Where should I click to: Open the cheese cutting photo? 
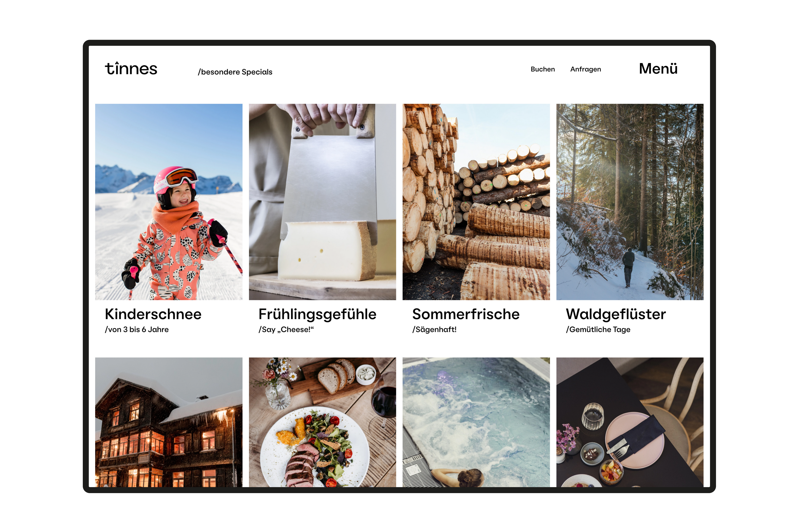coord(322,202)
